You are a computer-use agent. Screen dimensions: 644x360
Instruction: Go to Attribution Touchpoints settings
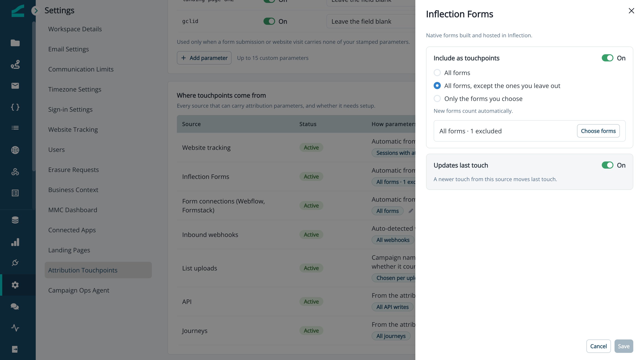[98, 270]
